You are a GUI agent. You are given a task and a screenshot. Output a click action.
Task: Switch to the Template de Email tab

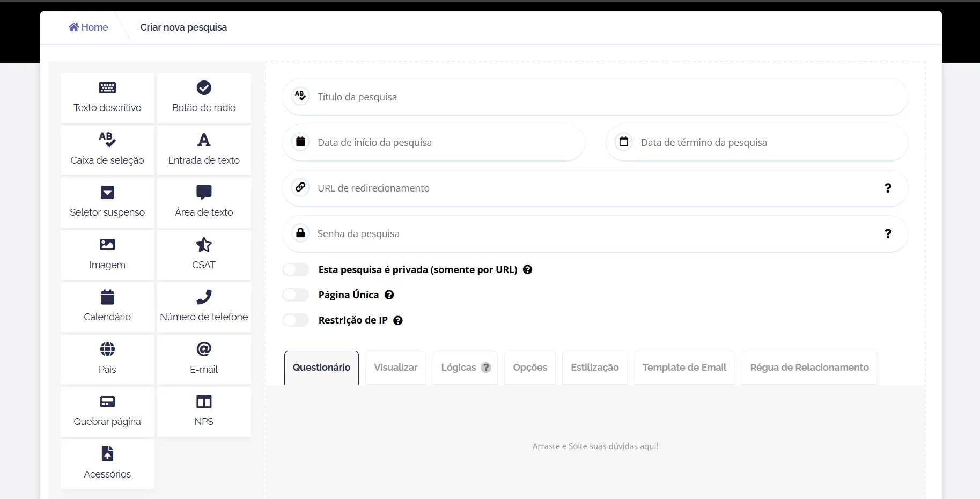pos(684,368)
